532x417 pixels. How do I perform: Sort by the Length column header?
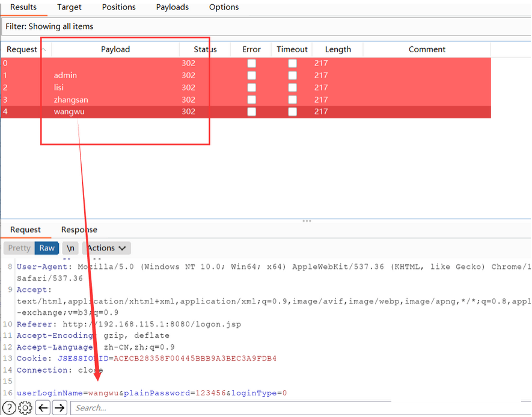click(x=338, y=49)
